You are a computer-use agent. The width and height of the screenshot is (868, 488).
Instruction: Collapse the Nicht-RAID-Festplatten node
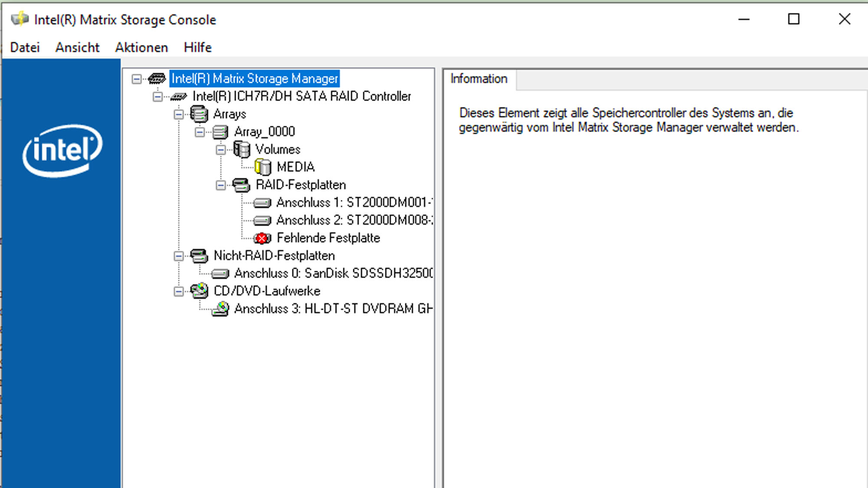[x=178, y=256]
